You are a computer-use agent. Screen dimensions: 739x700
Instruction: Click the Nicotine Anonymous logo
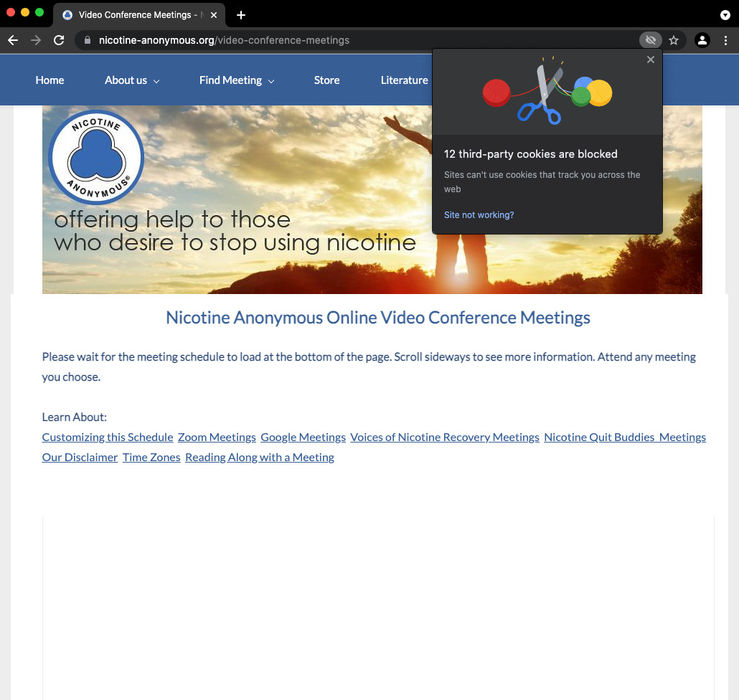click(96, 157)
